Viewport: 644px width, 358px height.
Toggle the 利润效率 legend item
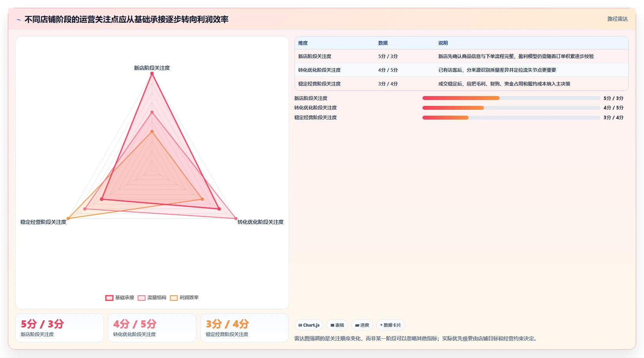[x=184, y=298]
